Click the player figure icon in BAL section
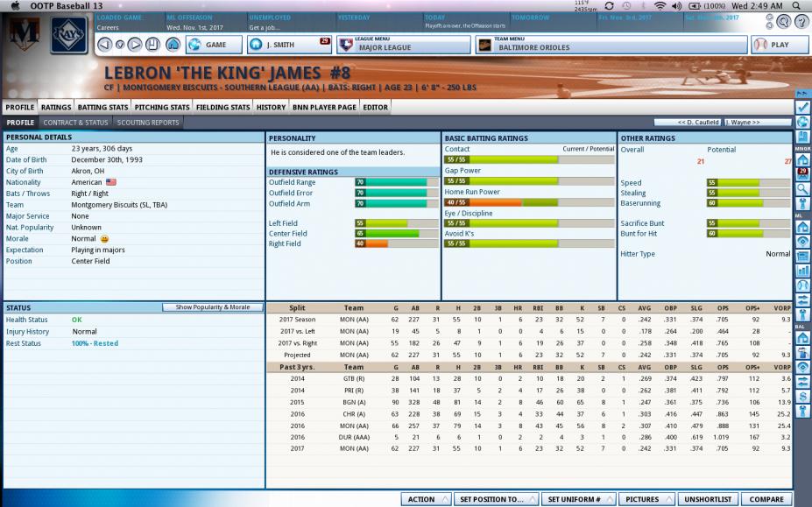The height and width of the screenshot is (507, 812). click(x=802, y=353)
